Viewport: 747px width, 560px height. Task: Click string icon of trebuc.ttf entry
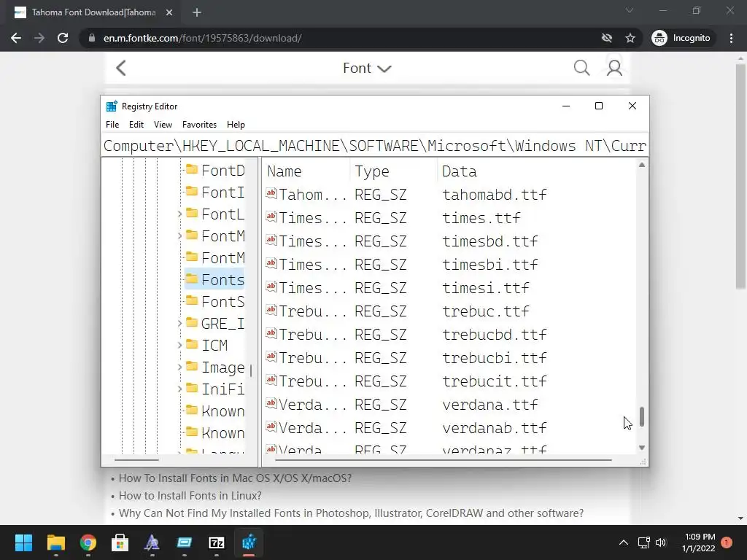[271, 310]
